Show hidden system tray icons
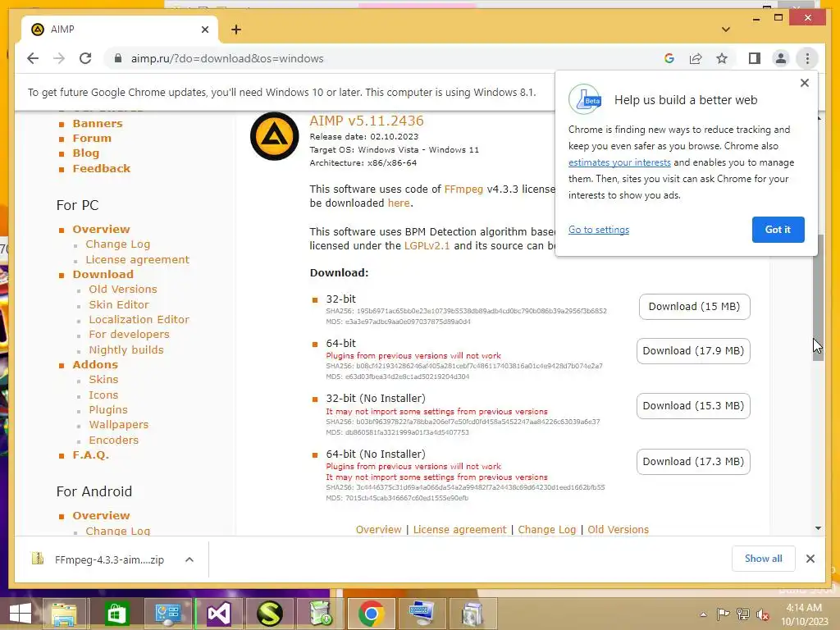 click(x=703, y=614)
